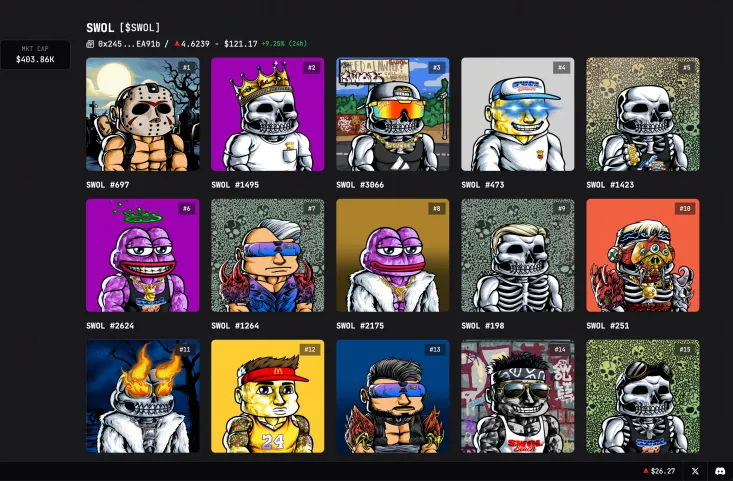The height and width of the screenshot is (481, 733).
Task: Open the SWOL #1264 sunglasses character image
Action: (267, 255)
